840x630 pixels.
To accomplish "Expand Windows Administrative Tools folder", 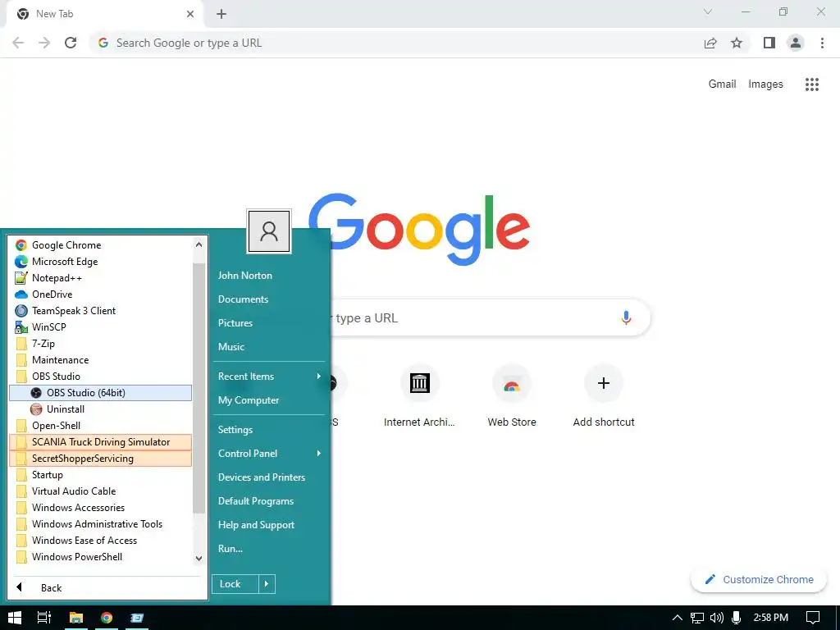I will [x=100, y=524].
